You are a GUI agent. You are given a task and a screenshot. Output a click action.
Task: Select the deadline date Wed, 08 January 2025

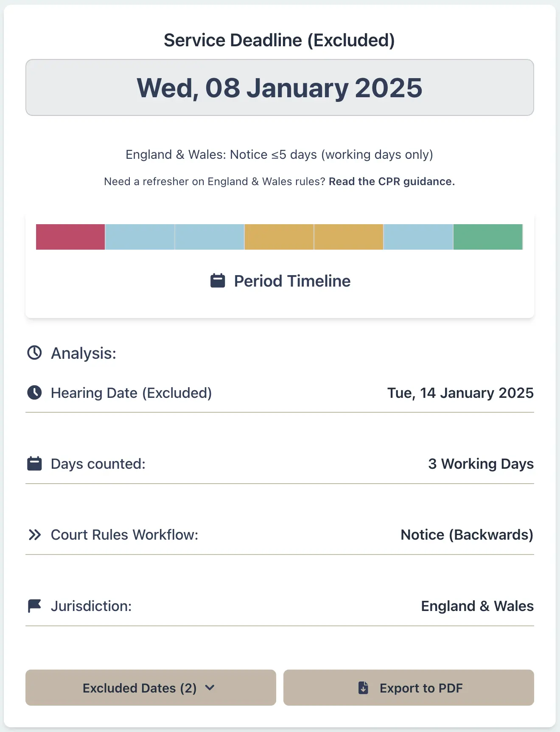pos(280,88)
